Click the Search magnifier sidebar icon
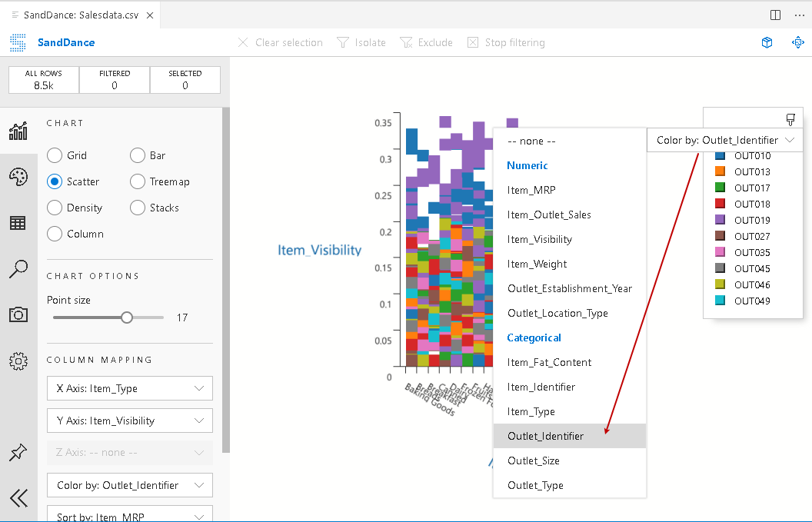Screen dimensions: 812x522 18,268
